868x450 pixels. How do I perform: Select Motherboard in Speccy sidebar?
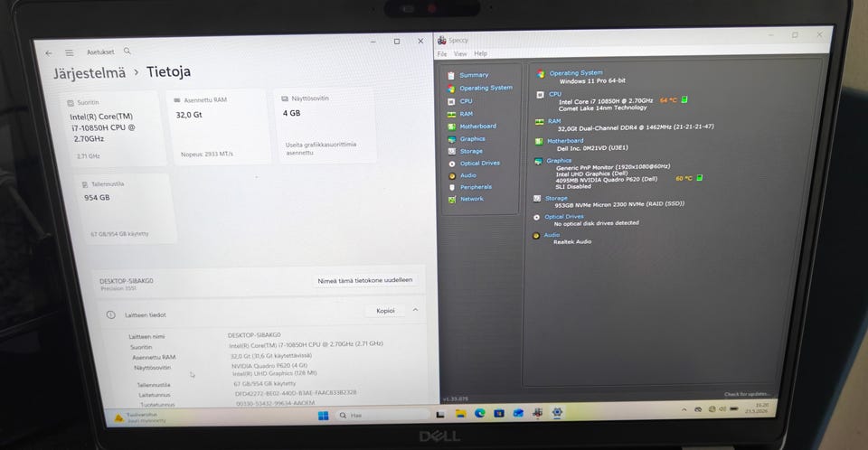pyautogui.click(x=477, y=127)
